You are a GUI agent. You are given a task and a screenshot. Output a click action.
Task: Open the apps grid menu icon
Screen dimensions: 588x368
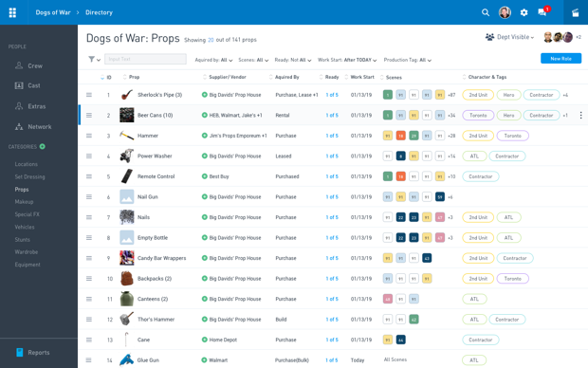coord(12,12)
